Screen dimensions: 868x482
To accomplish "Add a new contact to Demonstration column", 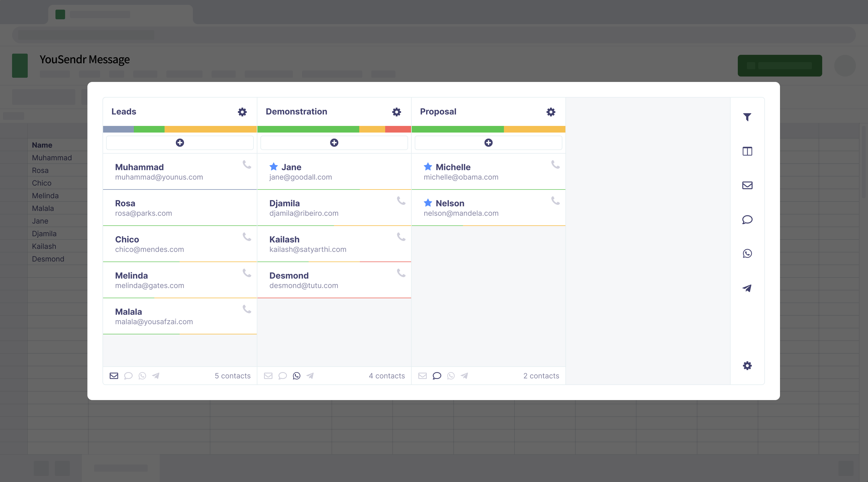I will (334, 143).
